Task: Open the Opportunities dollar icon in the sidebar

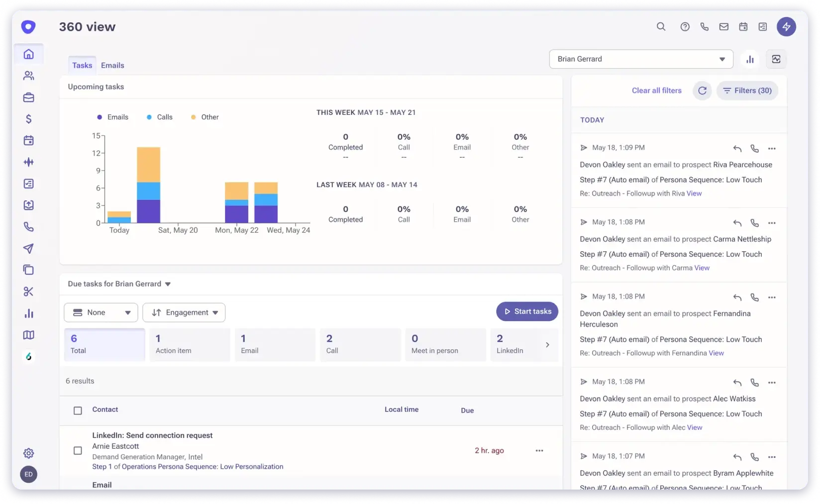Action: [x=28, y=119]
